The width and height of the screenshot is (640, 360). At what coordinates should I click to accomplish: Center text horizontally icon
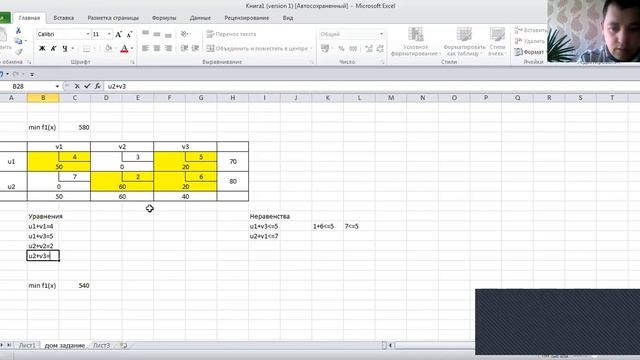(x=157, y=49)
